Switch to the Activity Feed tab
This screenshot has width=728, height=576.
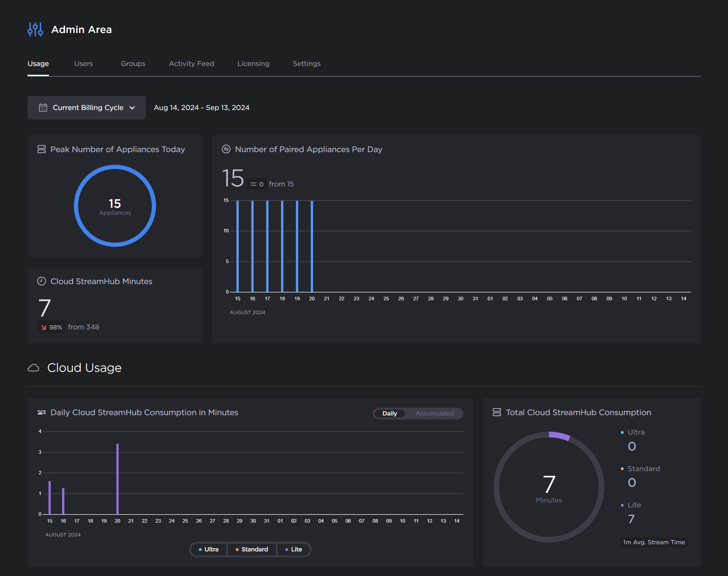tap(191, 63)
